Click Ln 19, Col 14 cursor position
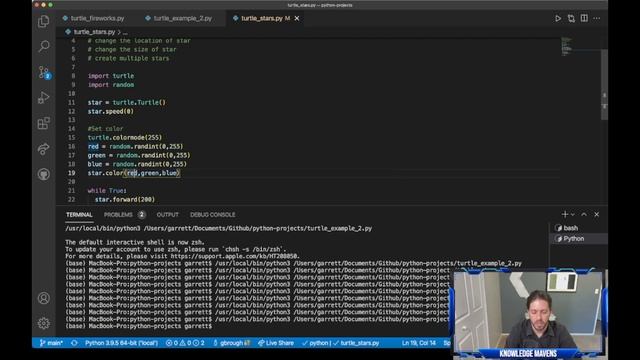The width and height of the screenshot is (640, 360). [x=419, y=343]
